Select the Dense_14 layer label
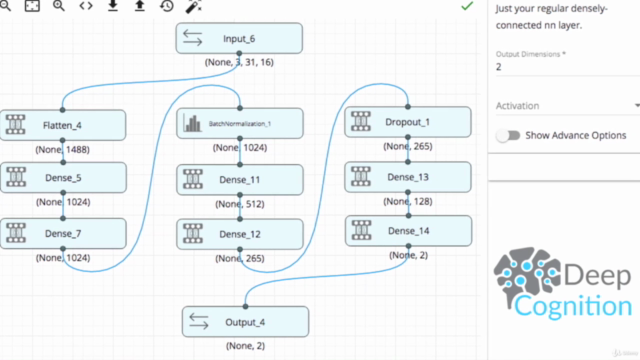The image size is (640, 360). [409, 231]
